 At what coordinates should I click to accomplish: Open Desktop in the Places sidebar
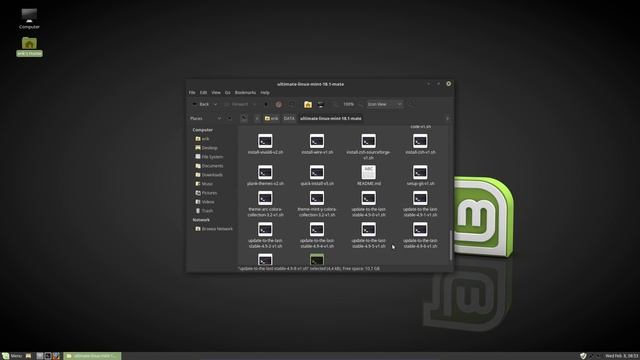207,148
